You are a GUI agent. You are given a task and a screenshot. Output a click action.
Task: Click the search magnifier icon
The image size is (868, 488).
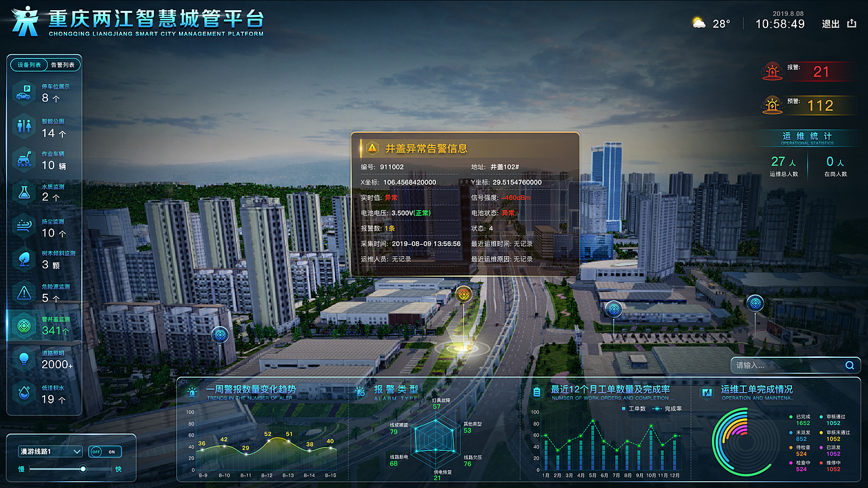(x=850, y=365)
